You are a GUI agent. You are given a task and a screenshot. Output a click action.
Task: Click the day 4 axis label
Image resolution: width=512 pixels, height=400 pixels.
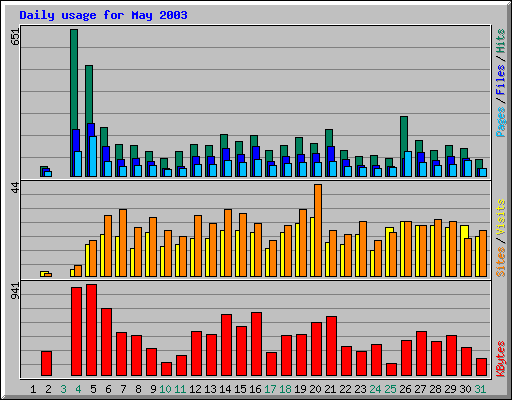click(78, 389)
